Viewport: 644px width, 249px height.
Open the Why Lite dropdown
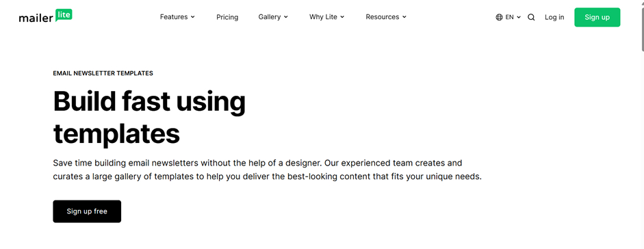[x=327, y=17]
